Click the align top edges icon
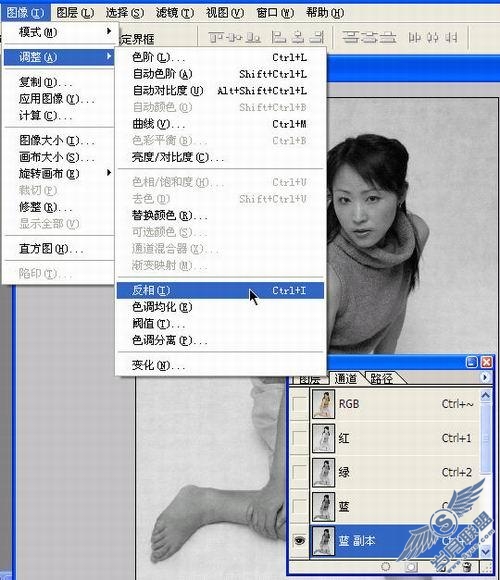500x580 pixels. [x=217, y=37]
